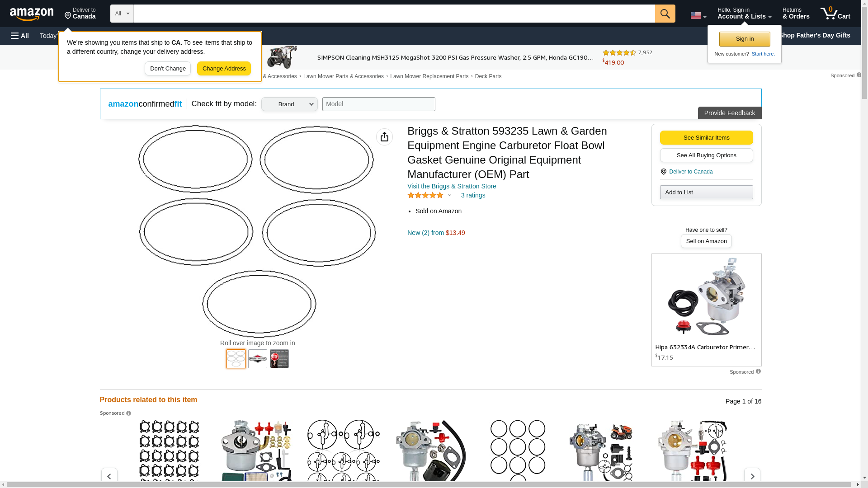Open Returns & Orders

[796, 14]
